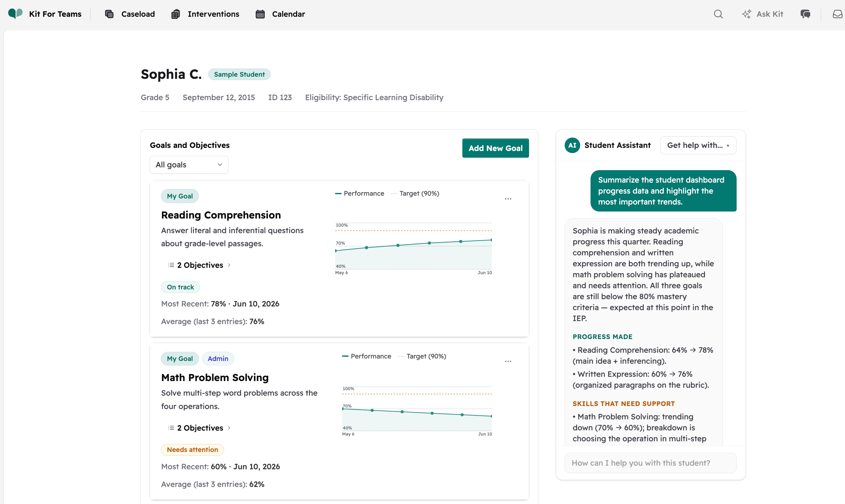This screenshot has width=845, height=504.
Task: Click Average (last 3 entries): 62%
Action: [x=213, y=484]
